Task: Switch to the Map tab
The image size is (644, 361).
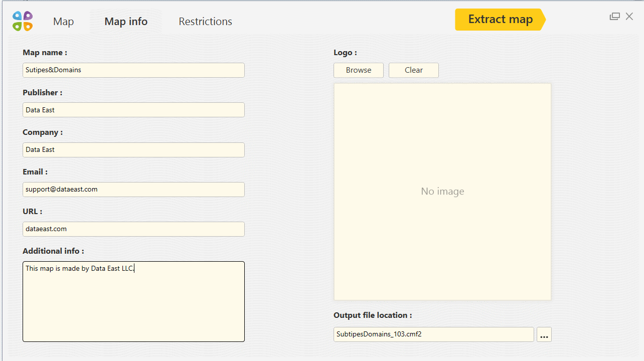Action: pos(63,21)
